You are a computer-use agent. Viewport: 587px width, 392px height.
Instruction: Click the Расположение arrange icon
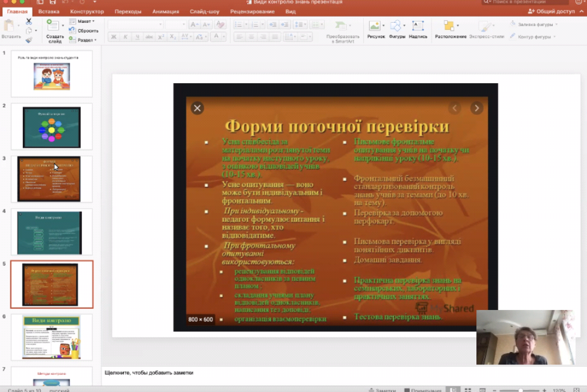click(449, 25)
